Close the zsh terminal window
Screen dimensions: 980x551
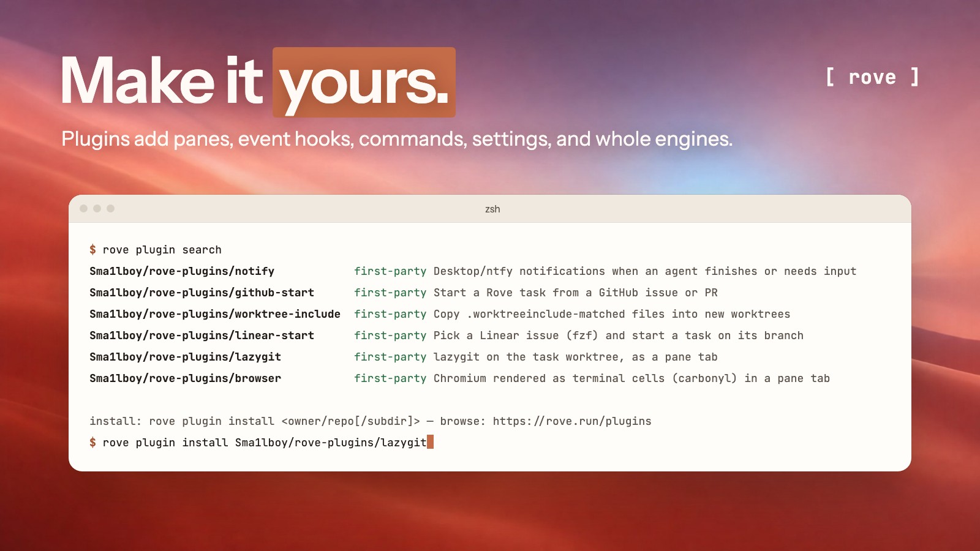(x=84, y=209)
